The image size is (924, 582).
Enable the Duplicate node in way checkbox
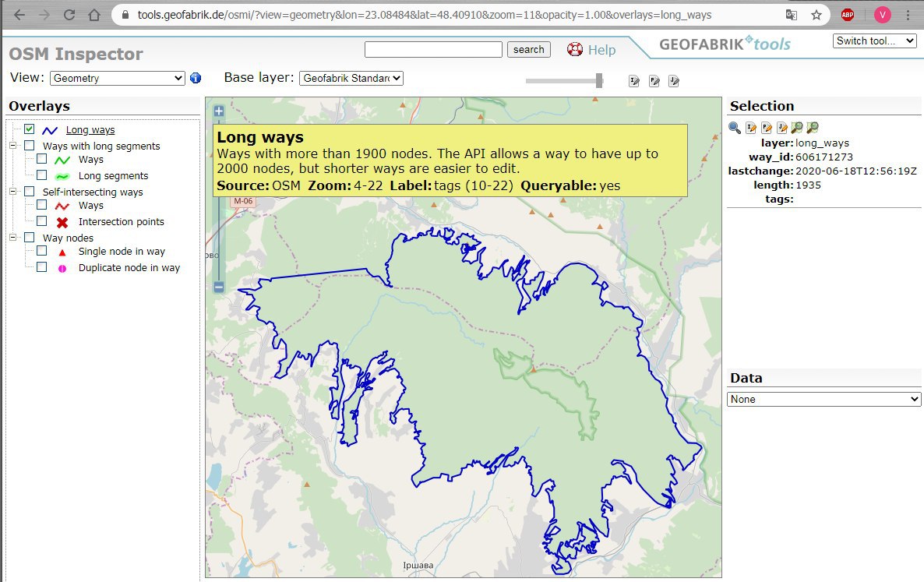pos(42,267)
